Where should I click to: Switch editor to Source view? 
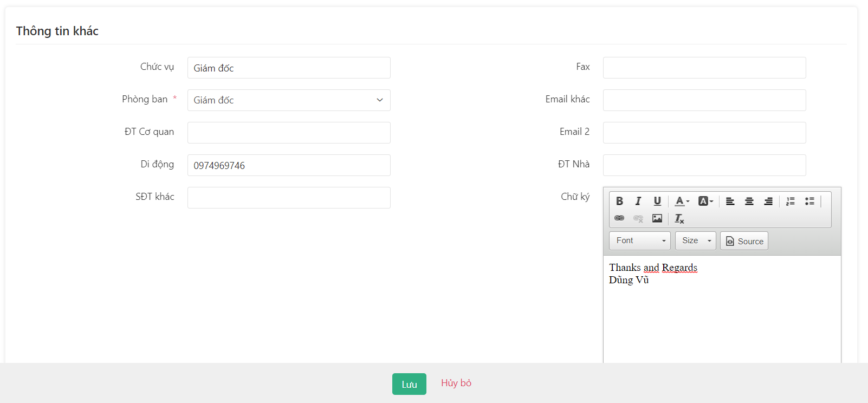coord(744,241)
